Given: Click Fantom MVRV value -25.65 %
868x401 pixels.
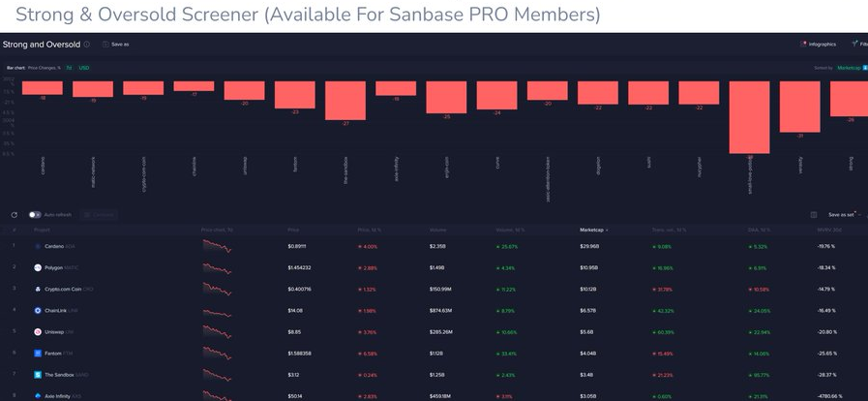Looking at the screenshot, I should coord(826,354).
